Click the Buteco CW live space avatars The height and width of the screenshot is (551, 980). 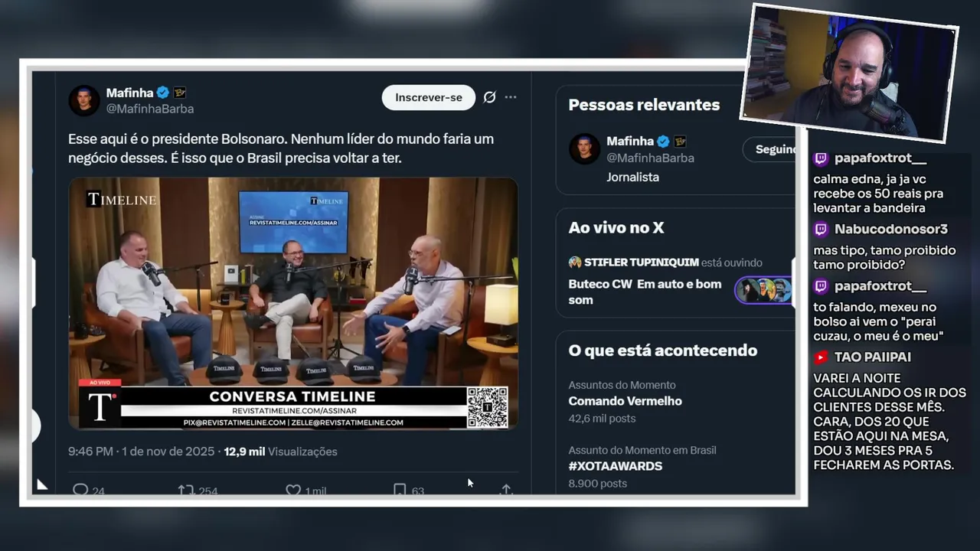(x=763, y=290)
